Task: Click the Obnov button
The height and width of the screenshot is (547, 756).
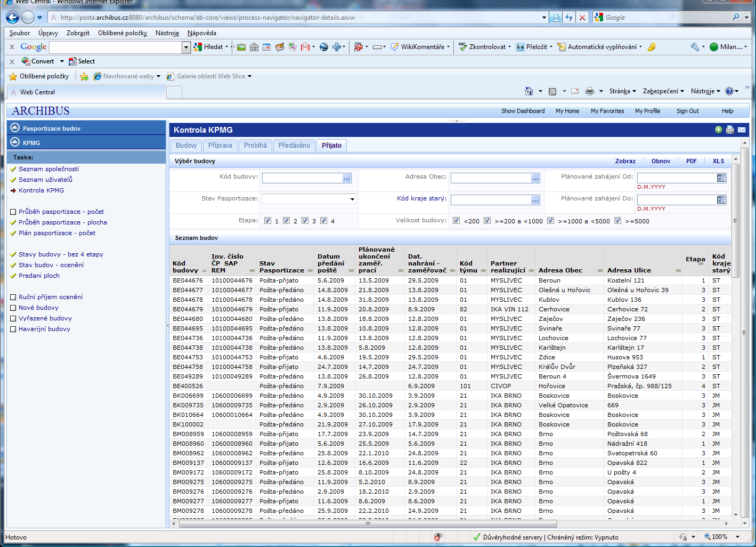Action: 661,161
